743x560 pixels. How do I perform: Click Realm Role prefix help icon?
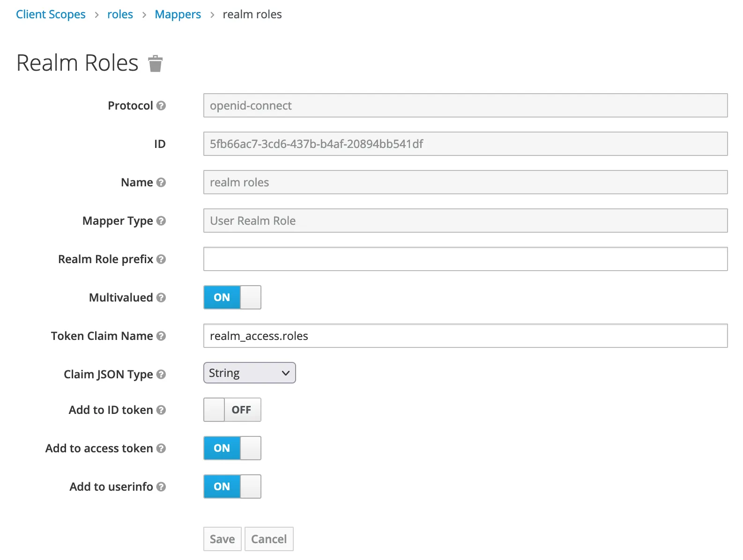[x=161, y=259]
